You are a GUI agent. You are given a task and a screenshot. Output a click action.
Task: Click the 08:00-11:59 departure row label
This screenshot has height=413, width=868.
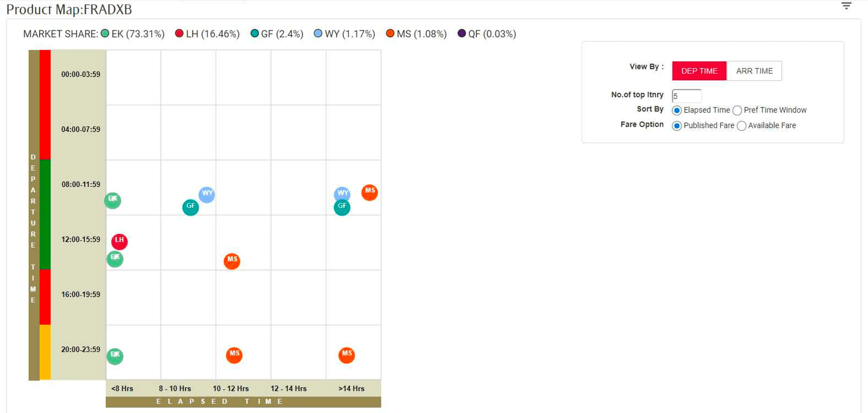81,184
